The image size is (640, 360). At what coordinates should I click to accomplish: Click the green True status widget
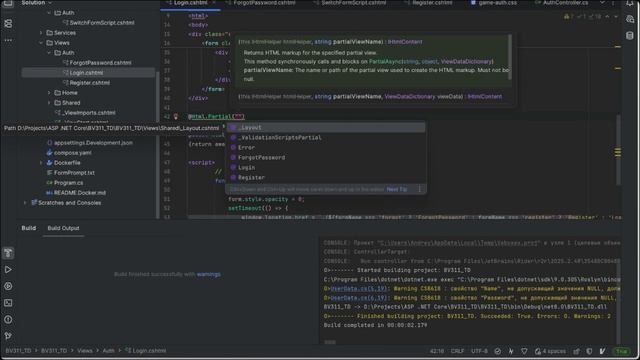tap(622, 351)
